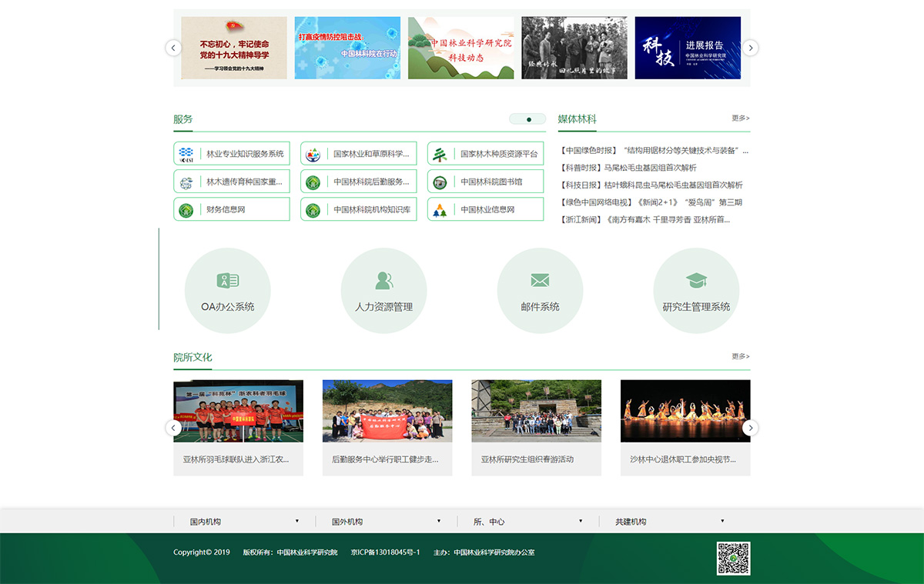The height and width of the screenshot is (584, 924).
Task: Open 沙林中心退休职工参加央视节 caption
Action: tap(683, 459)
